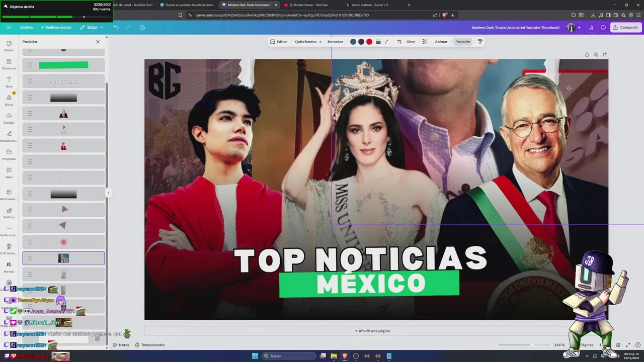Redo the last undone action
Viewport: 644px width, 362px height.
pos(128,27)
